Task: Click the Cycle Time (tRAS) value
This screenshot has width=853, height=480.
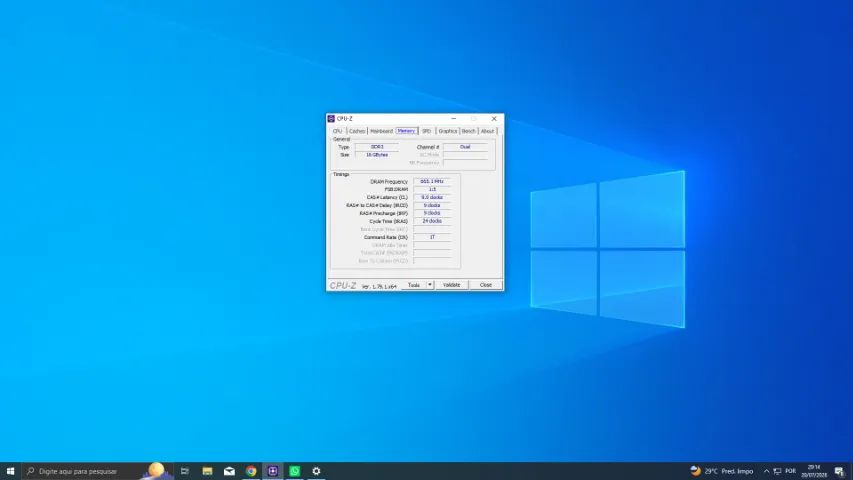Action: (432, 221)
